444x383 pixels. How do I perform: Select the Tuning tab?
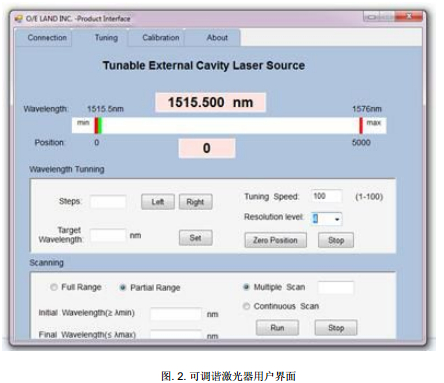(106, 38)
